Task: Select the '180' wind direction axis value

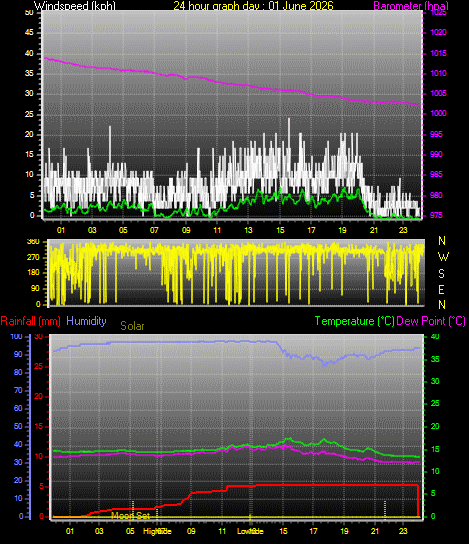Action: [x=33, y=273]
